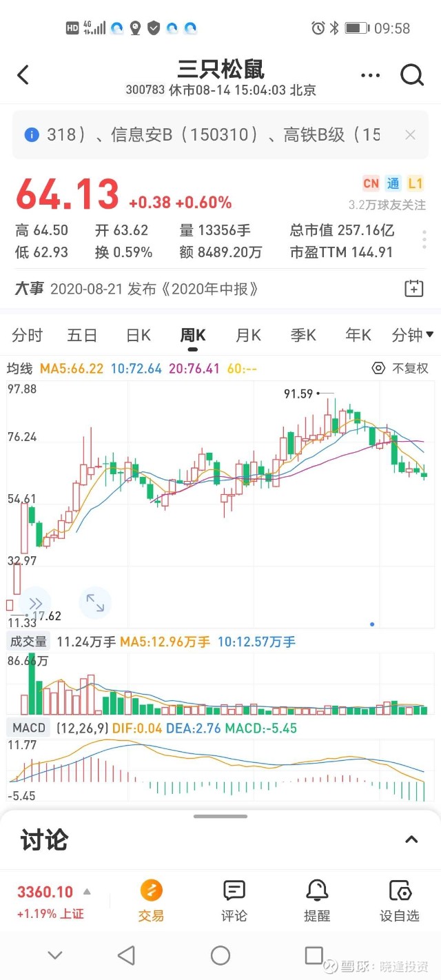Tap the 成交量 indicator label
441x980 pixels.
tap(28, 642)
